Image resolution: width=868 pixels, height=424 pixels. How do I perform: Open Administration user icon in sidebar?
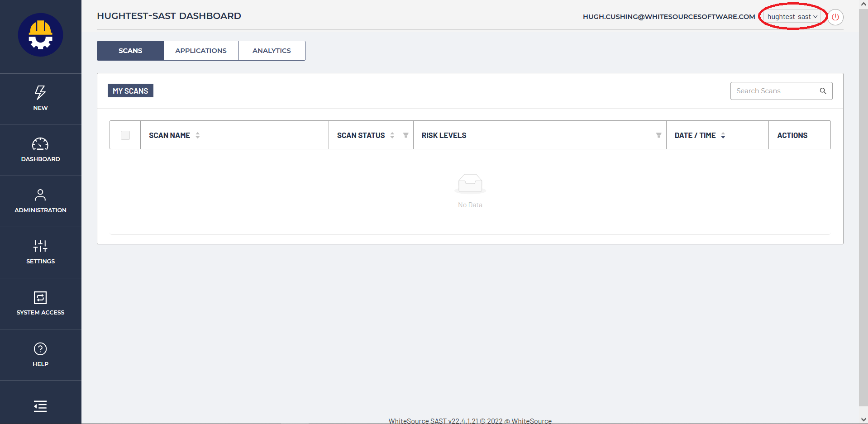coord(40,195)
